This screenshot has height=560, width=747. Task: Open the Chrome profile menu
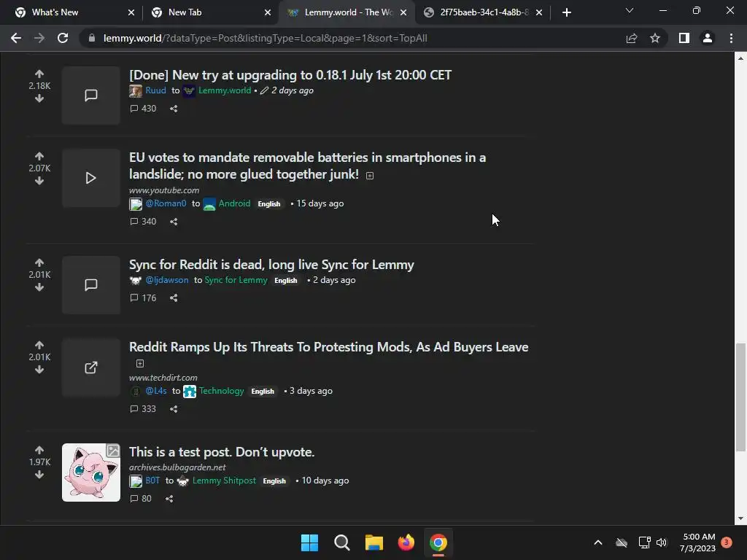point(708,38)
